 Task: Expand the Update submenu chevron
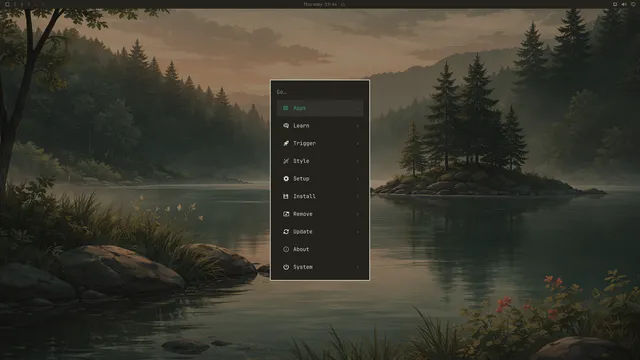(x=358, y=232)
